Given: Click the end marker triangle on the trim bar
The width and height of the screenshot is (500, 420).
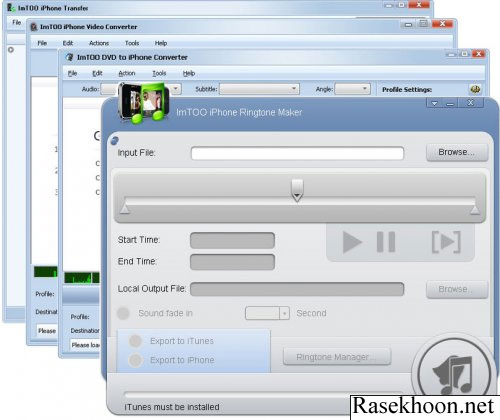Looking at the screenshot, I should point(475,209).
